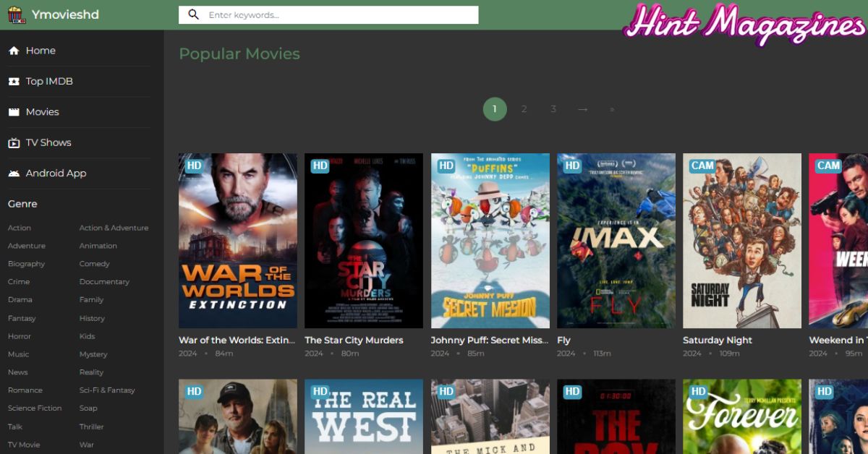Select the Animation genre

[98, 246]
